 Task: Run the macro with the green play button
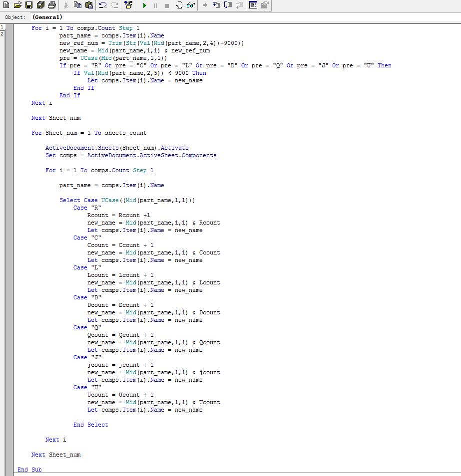click(x=144, y=5)
